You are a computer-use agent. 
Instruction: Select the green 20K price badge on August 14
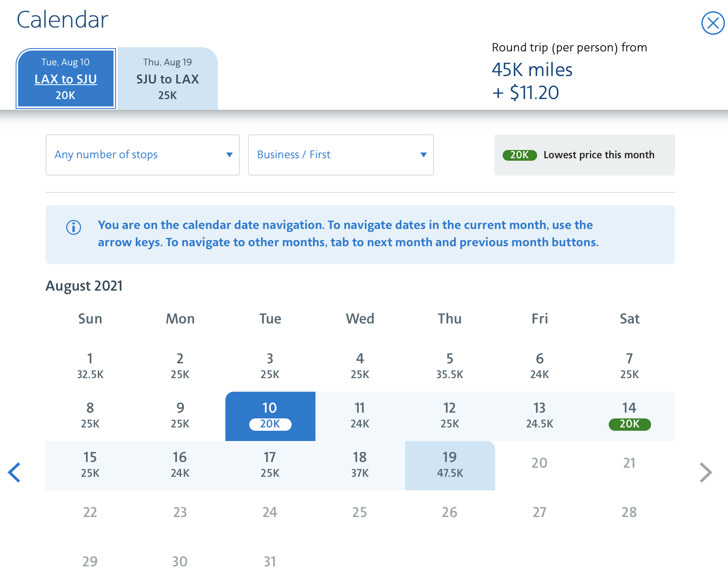pos(629,425)
